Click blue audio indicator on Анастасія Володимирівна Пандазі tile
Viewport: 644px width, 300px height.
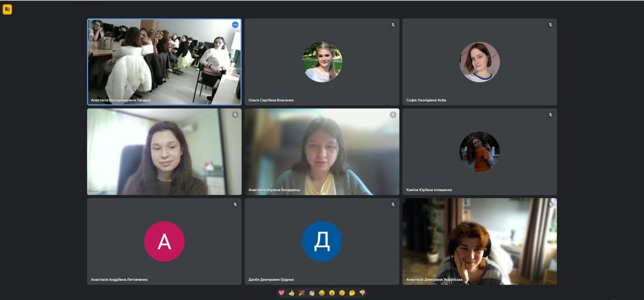(235, 25)
